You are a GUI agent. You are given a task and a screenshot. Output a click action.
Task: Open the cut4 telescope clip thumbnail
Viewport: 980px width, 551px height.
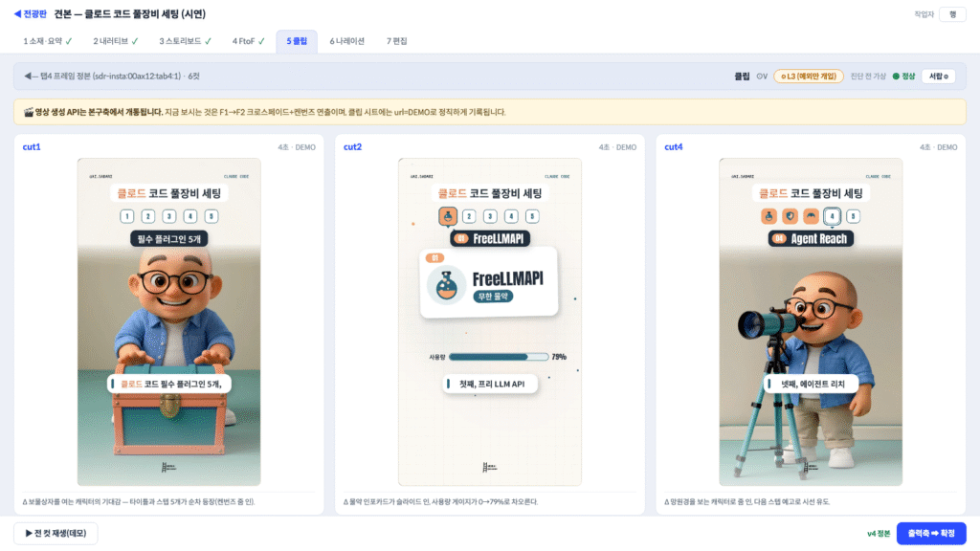811,321
